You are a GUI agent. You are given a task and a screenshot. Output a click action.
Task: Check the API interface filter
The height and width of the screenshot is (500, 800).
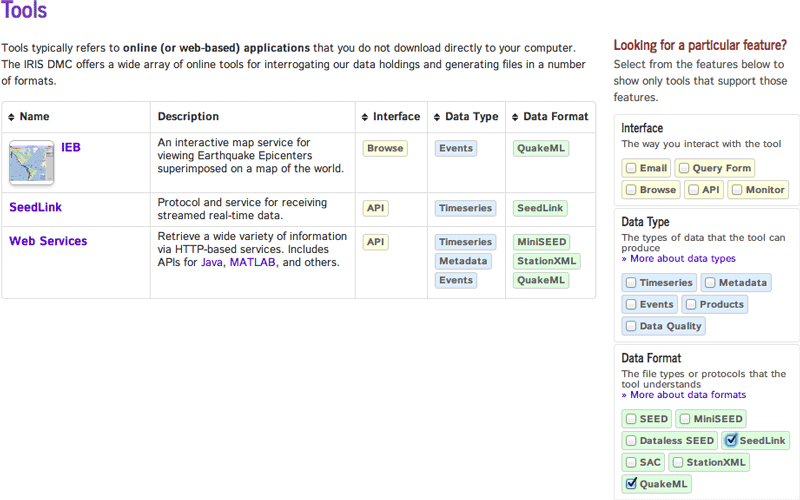693,190
